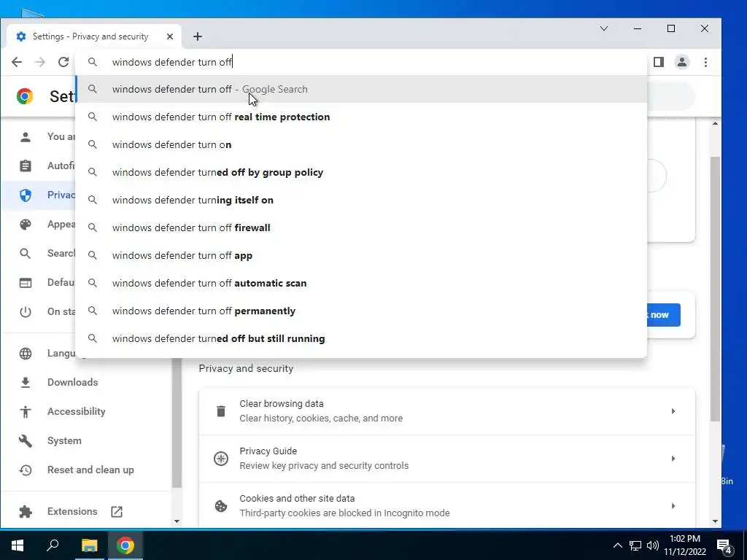Pick the 'windows defender turn off app' suggestion
This screenshot has height=560, width=747.
coord(361,254)
